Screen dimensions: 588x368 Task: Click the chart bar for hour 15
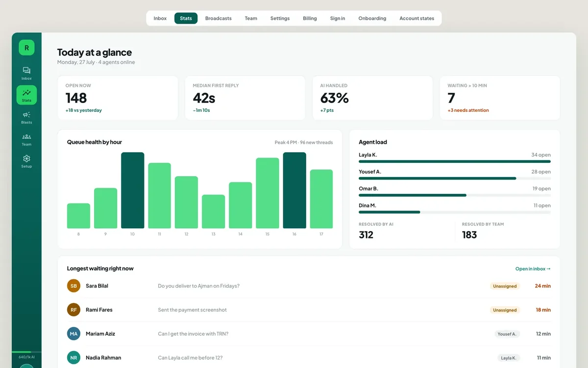268,193
